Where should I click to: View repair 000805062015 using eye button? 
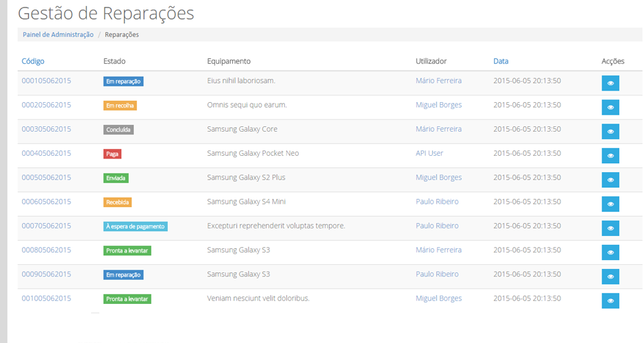(610, 252)
